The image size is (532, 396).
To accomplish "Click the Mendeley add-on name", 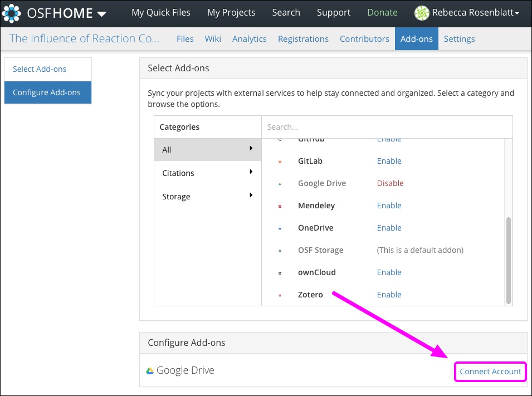I will point(316,206).
